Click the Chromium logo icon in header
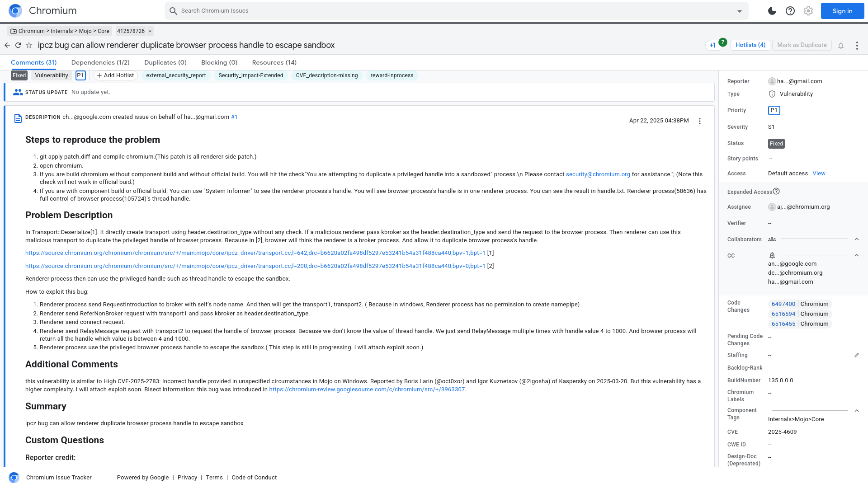868x488 pixels. tap(15, 11)
